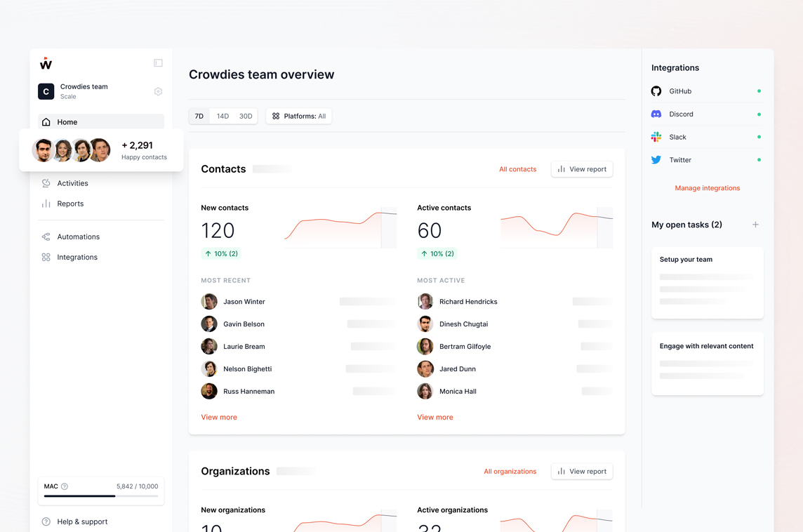
Task: Open team settings via the gear icon
Action: pyautogui.click(x=158, y=91)
